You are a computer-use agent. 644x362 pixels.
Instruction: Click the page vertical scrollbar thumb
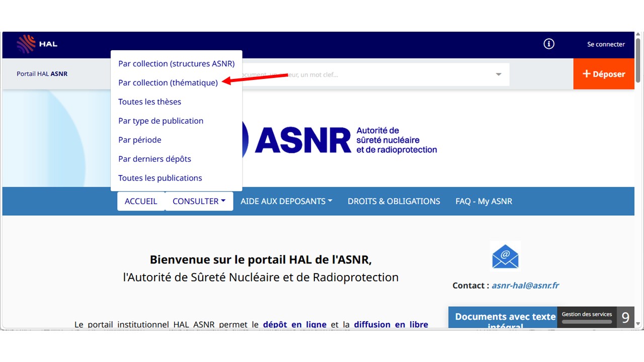(x=638, y=61)
